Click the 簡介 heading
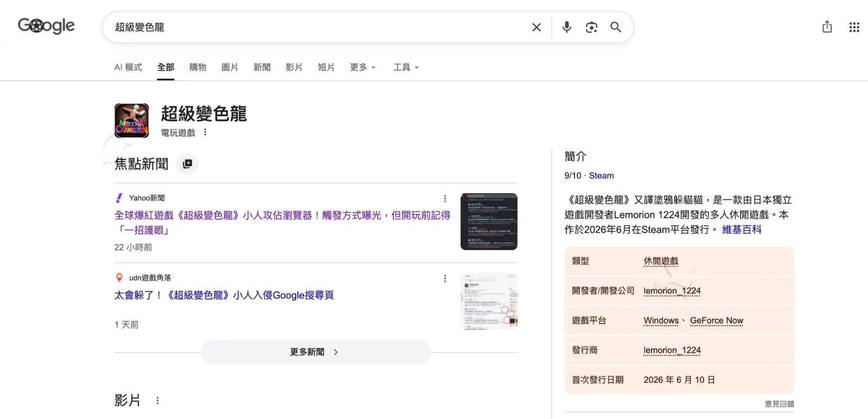 point(576,156)
